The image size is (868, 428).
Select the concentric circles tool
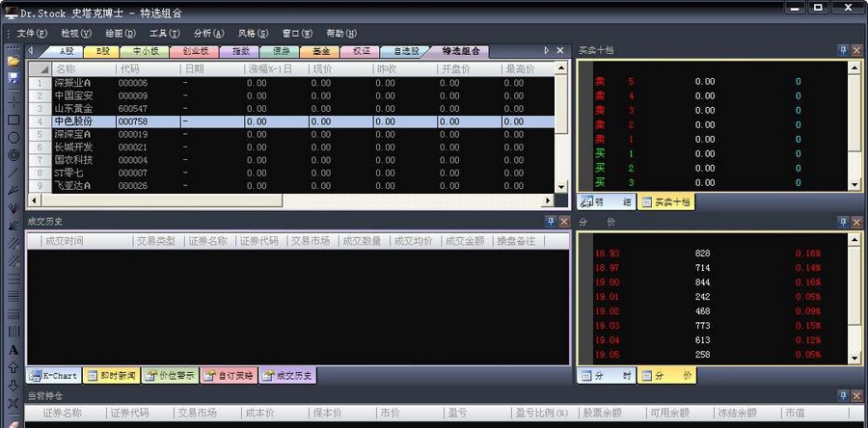coord(14,155)
